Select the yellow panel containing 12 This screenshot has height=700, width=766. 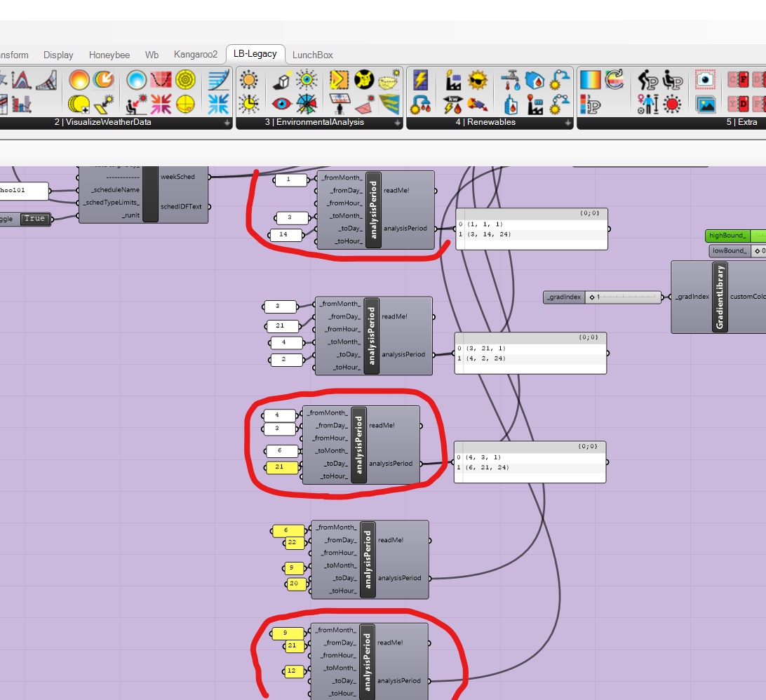[x=293, y=671]
